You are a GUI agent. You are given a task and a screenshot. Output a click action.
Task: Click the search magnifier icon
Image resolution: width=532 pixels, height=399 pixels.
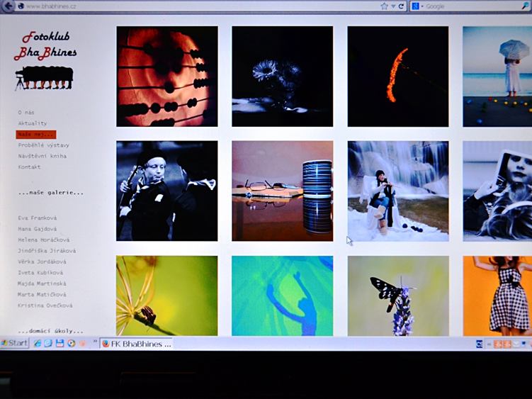(x=525, y=6)
